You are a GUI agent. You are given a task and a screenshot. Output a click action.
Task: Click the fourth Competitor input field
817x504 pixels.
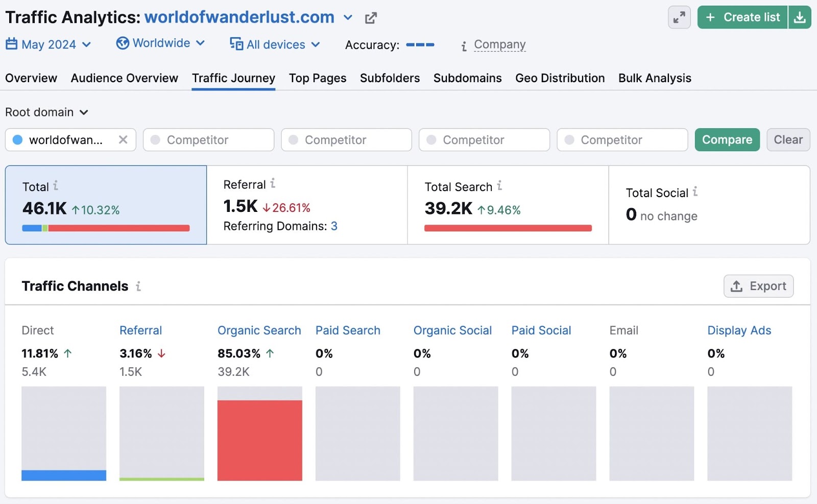(622, 140)
